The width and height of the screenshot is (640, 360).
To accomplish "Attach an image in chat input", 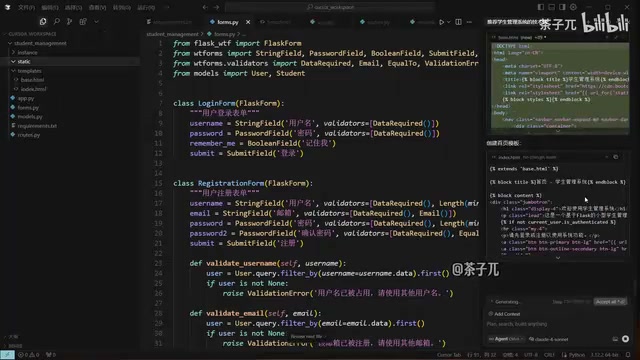I will 615,339.
